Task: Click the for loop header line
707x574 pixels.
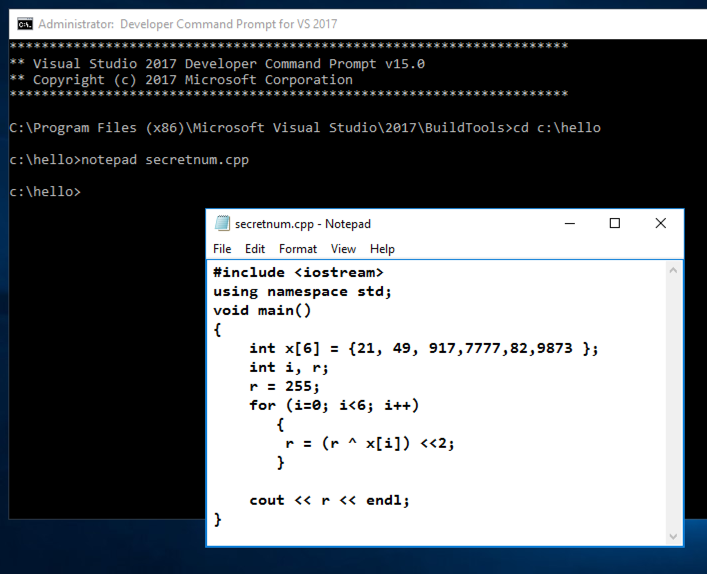Action: point(334,405)
